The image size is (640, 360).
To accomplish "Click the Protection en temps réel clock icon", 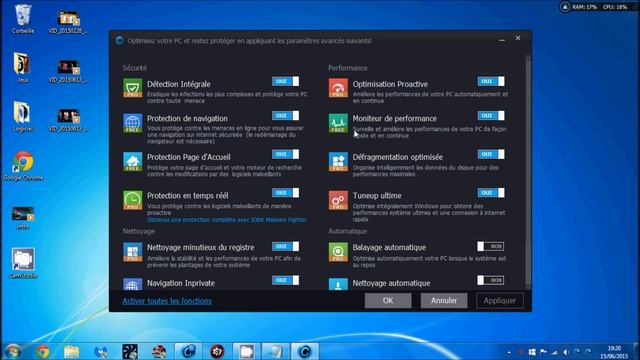I will (133, 200).
